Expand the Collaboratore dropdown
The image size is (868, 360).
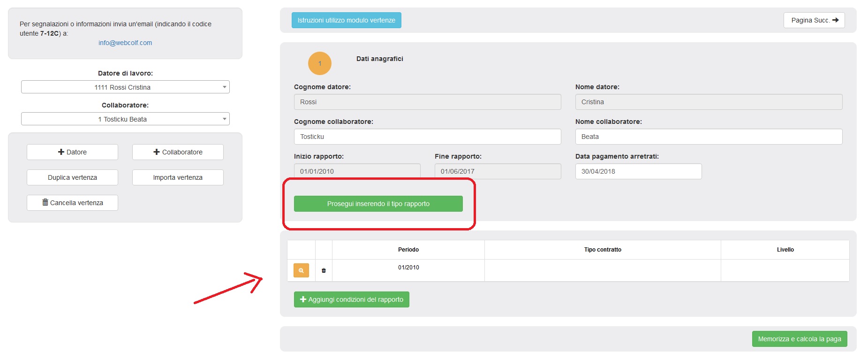point(125,119)
